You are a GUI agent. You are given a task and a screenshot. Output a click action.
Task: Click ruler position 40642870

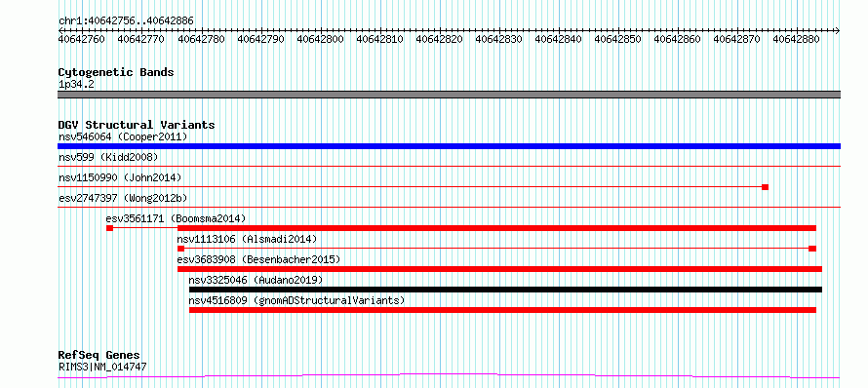(736, 39)
